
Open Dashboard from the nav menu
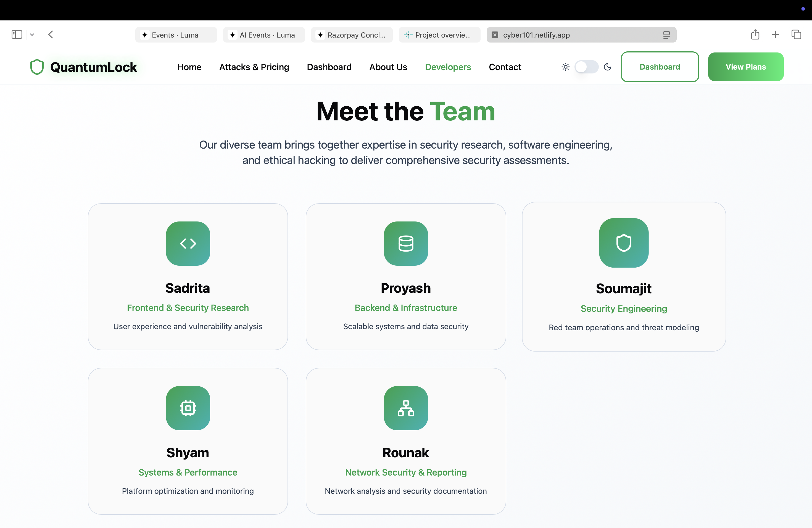click(x=329, y=67)
